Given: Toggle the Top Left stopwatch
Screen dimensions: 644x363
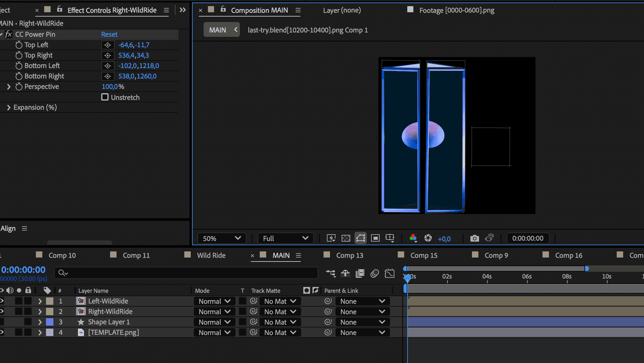Looking at the screenshot, I should coord(19,45).
